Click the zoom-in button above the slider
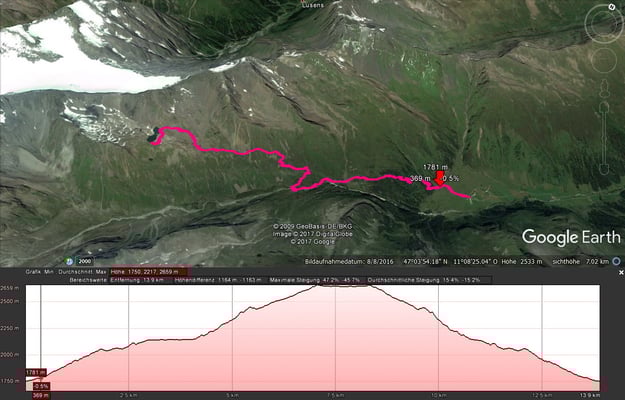This screenshot has width=625, height=400. coord(604,107)
